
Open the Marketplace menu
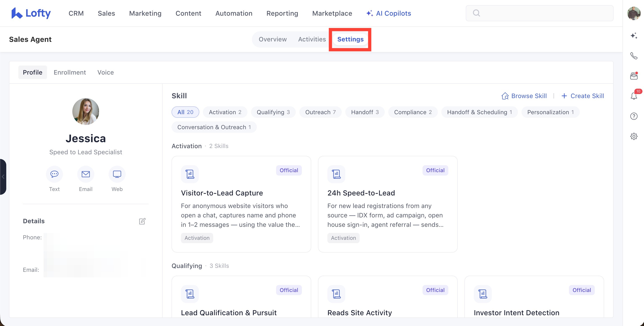pyautogui.click(x=332, y=13)
